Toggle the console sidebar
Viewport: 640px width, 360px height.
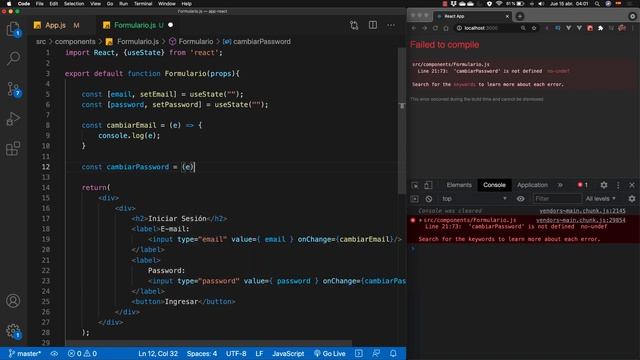tap(415, 199)
